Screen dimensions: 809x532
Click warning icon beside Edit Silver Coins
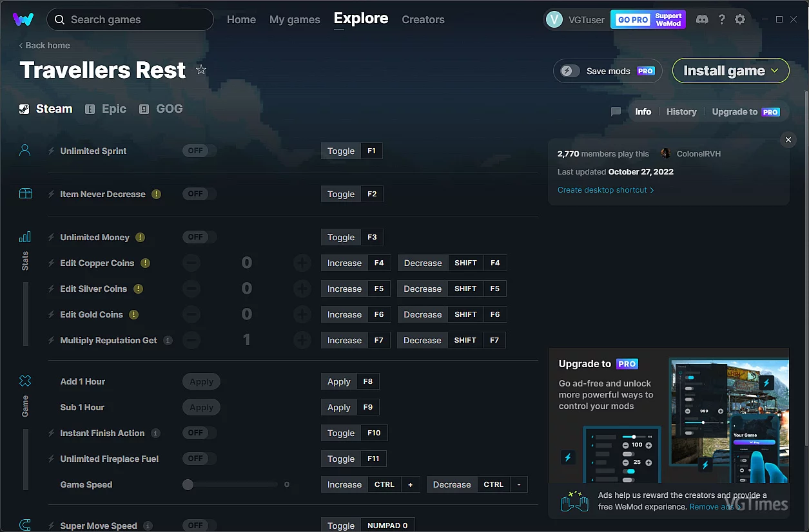tap(138, 289)
